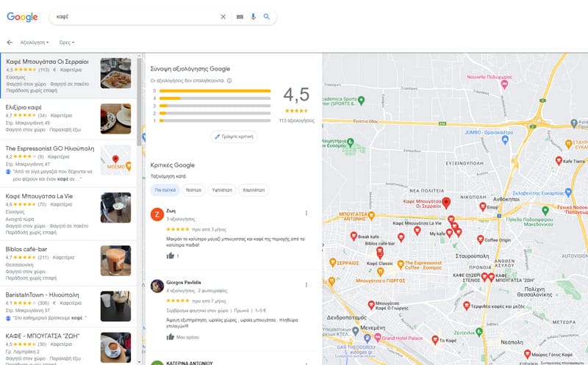Open the ΚΑΦΕ - ΜΠΟΥΓΑΤΣΑ "ΖΩΗ" listing
The width and height of the screenshot is (588, 365).
coord(68,346)
